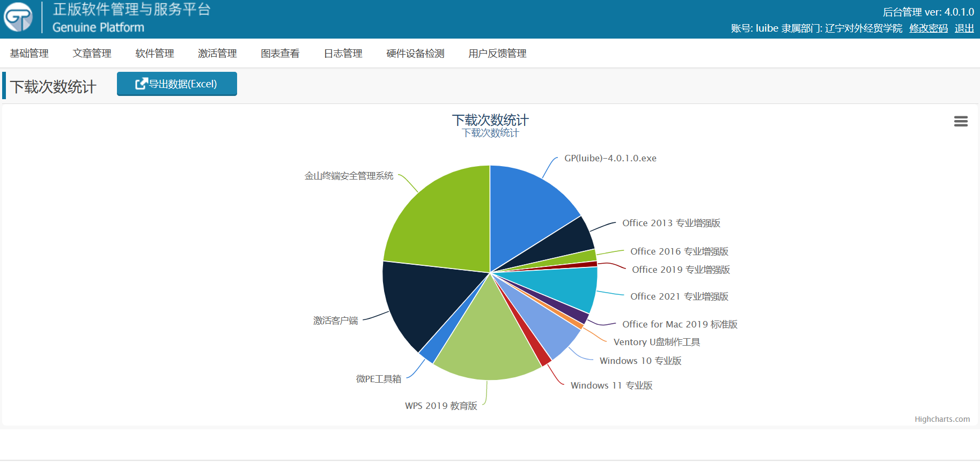Open the 日志管理 menu
This screenshot has height=462, width=980.
pos(343,54)
